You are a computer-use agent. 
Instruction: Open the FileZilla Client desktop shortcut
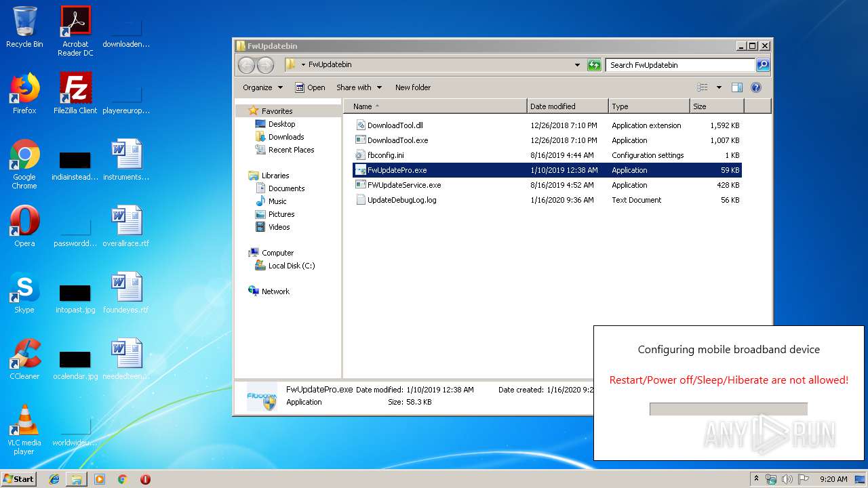coord(75,94)
